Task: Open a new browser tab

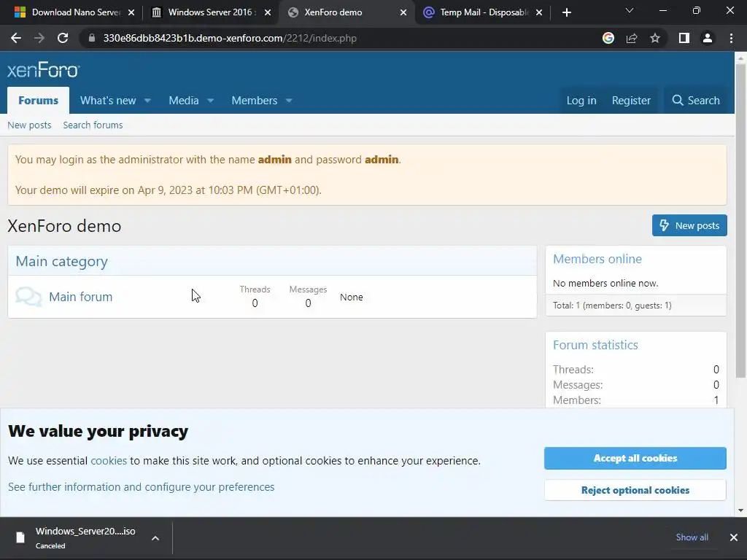Action: [x=566, y=12]
